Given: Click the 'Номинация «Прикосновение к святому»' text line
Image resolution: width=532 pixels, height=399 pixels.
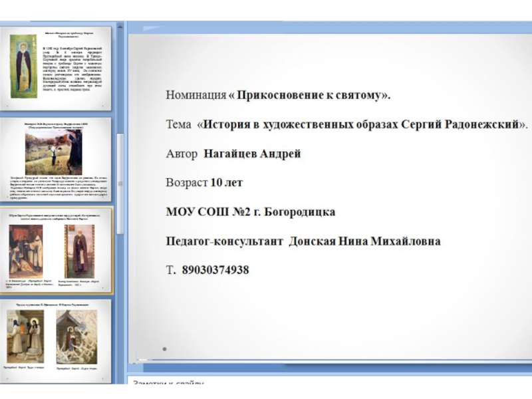Looking at the screenshot, I should [x=279, y=95].
